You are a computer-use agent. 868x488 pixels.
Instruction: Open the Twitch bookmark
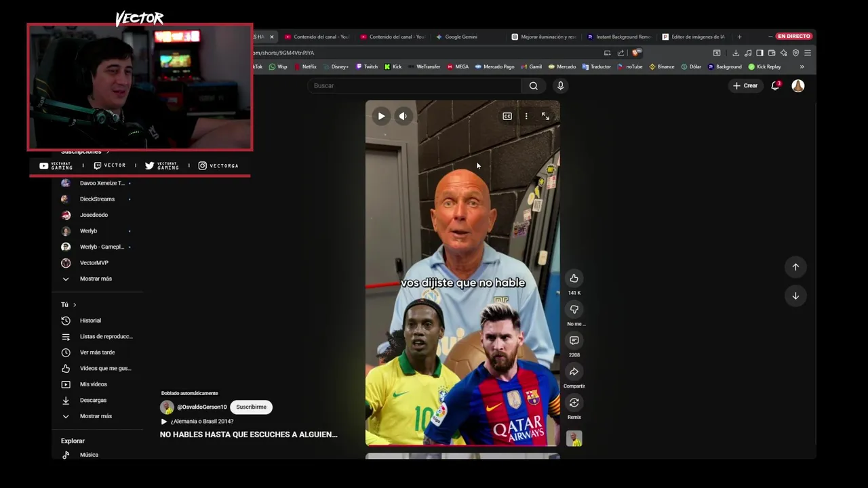[x=367, y=66]
